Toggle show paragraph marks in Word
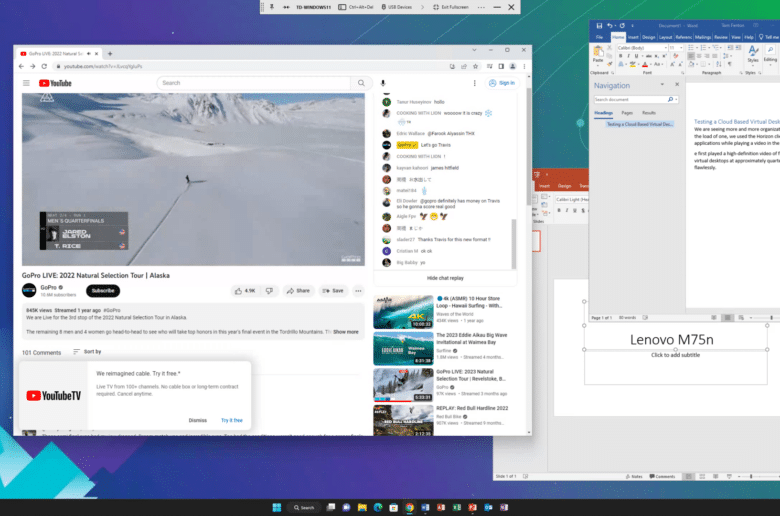 tap(730, 64)
